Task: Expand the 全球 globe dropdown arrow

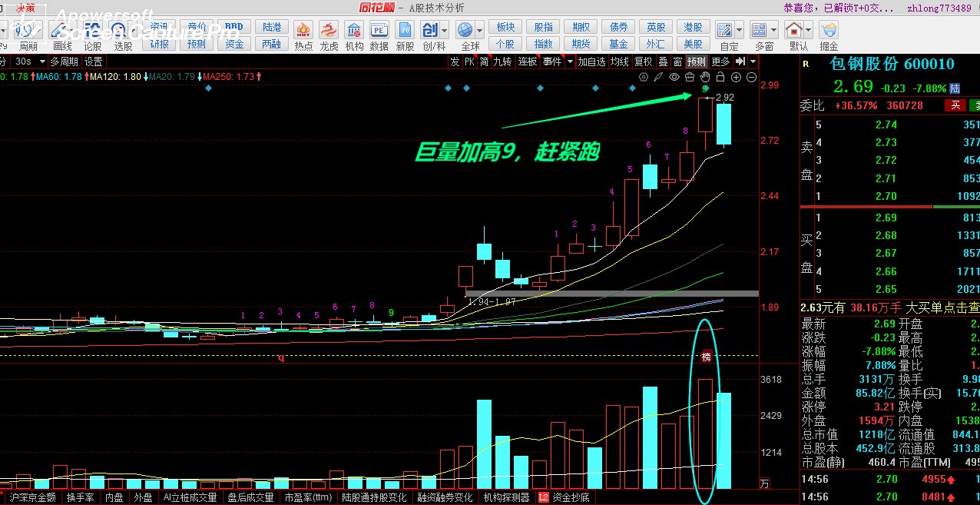Action: [481, 31]
